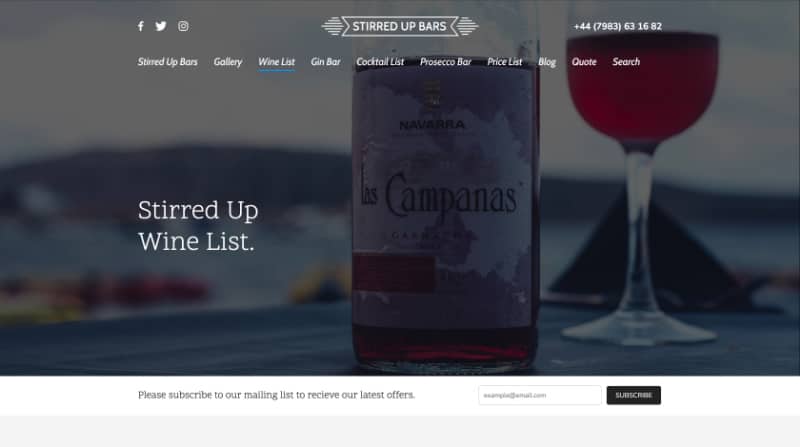View the Price List page
Image resolution: width=800 pixels, height=447 pixels.
pyautogui.click(x=505, y=62)
